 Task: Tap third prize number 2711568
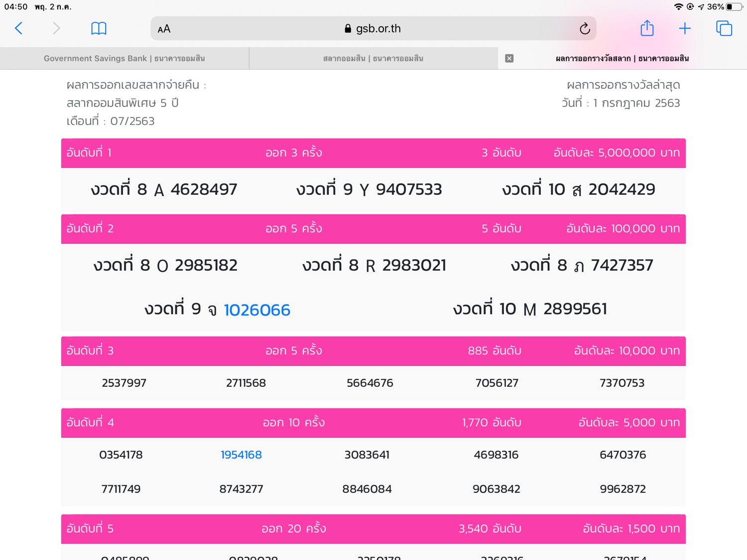point(246,383)
